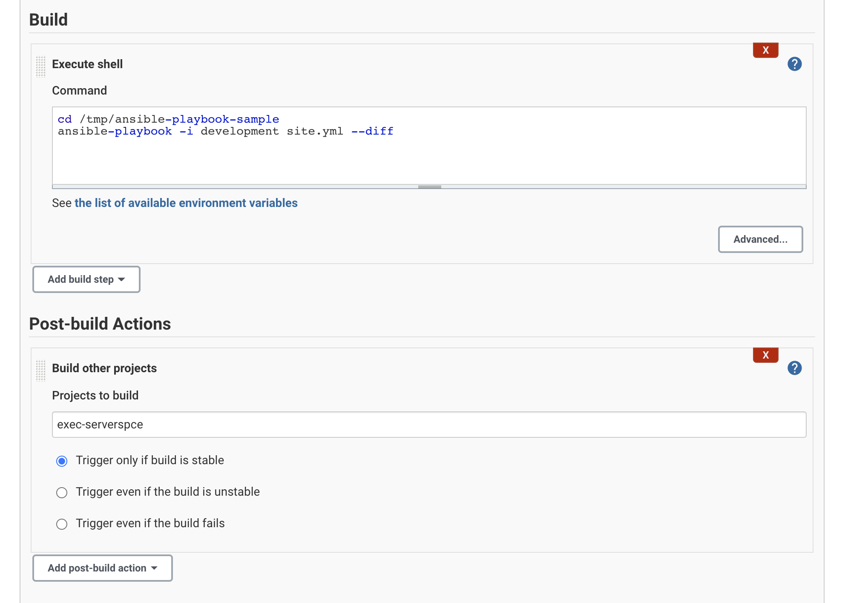Click the --diff flag in command
Viewport: 868px width, 603px height.
[372, 132]
